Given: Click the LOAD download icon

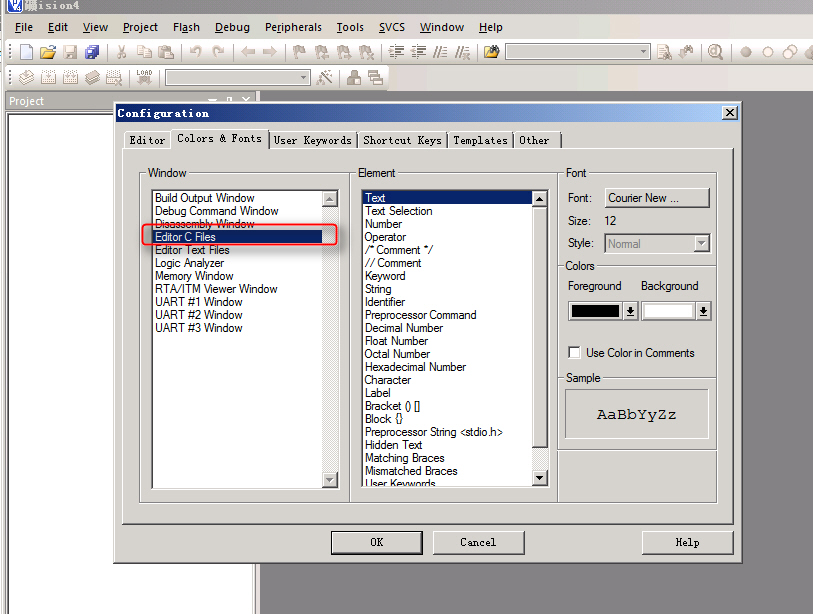Looking at the screenshot, I should coord(144,77).
